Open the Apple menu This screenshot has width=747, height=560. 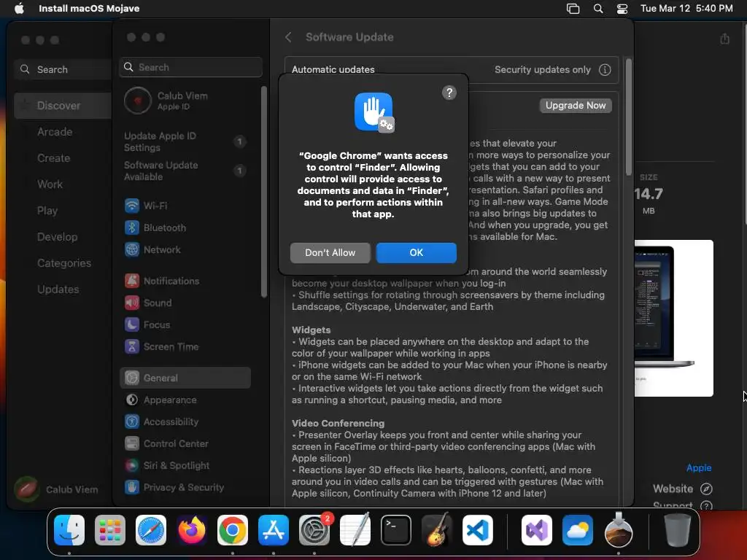click(x=19, y=8)
